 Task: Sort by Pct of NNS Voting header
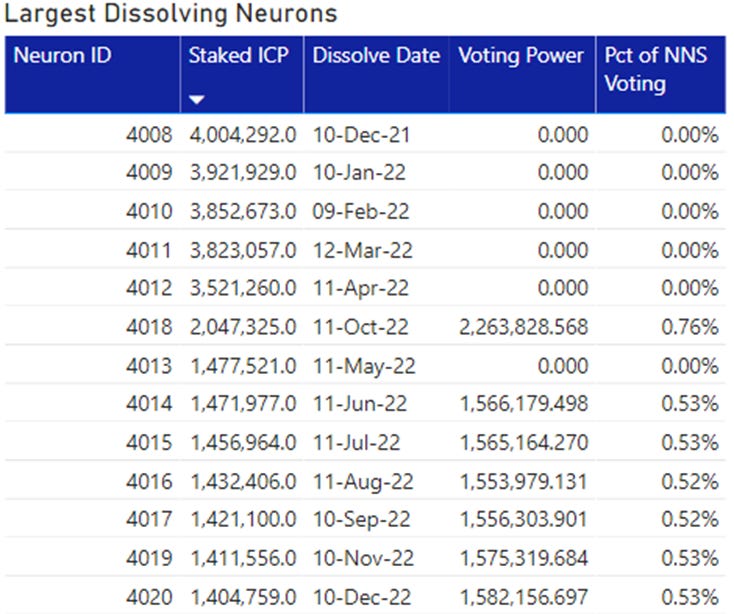[661, 74]
